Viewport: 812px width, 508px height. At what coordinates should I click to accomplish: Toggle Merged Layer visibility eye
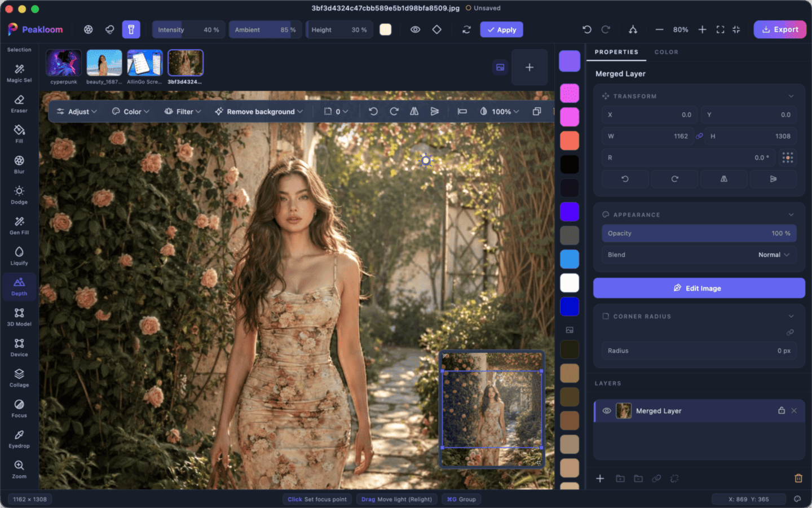[607, 411]
